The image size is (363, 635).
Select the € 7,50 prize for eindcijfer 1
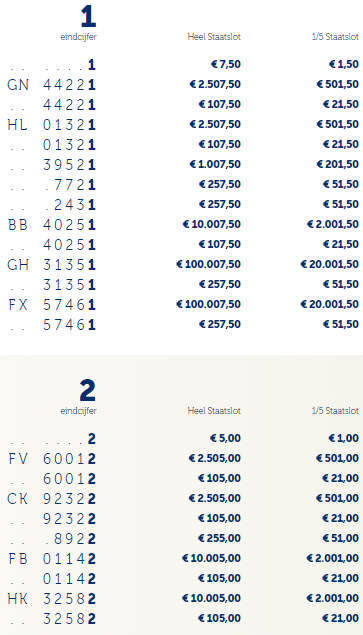coord(226,64)
